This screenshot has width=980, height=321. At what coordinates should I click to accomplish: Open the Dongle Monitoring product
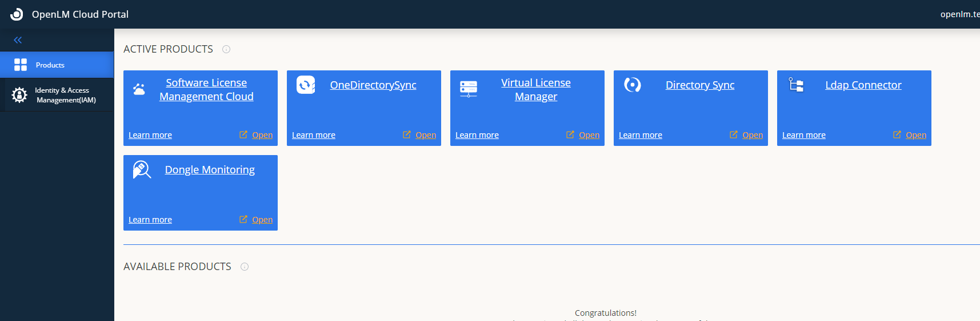(x=262, y=220)
